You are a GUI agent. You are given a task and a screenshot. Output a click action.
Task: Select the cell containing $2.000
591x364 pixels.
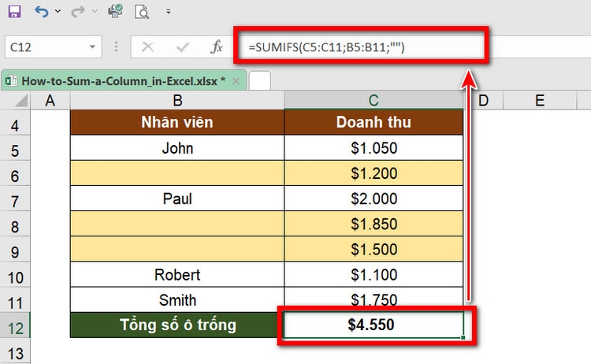(x=374, y=199)
